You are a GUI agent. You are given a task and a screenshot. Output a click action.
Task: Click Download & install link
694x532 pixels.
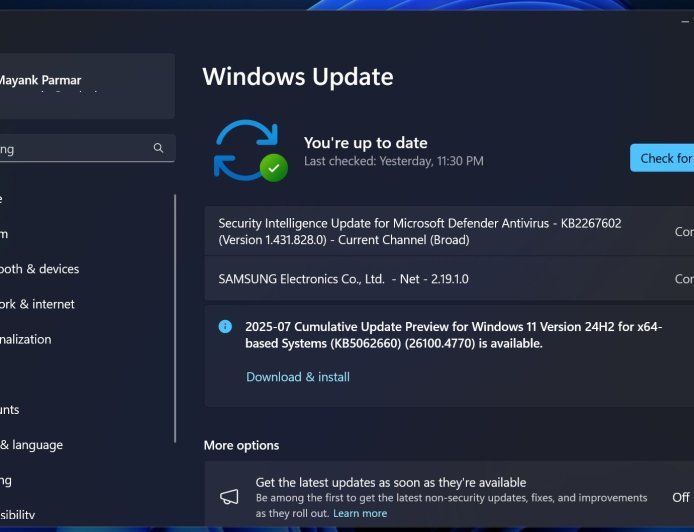pos(298,377)
